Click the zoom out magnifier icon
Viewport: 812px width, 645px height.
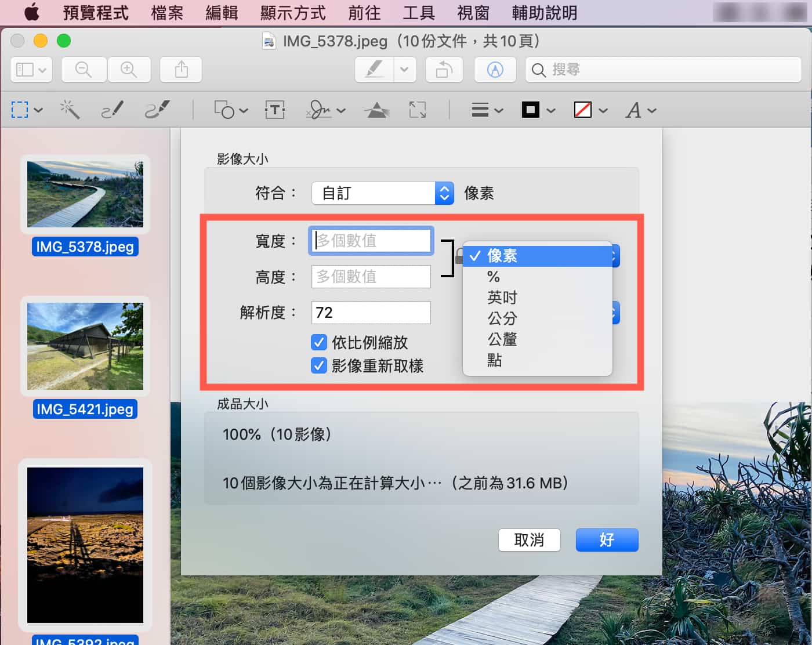click(x=84, y=70)
